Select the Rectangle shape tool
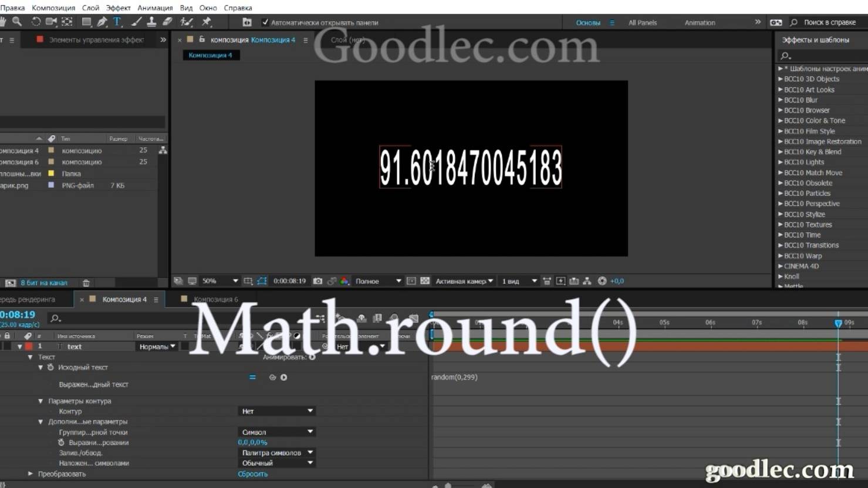Image resolution: width=868 pixels, height=488 pixels. [x=86, y=22]
